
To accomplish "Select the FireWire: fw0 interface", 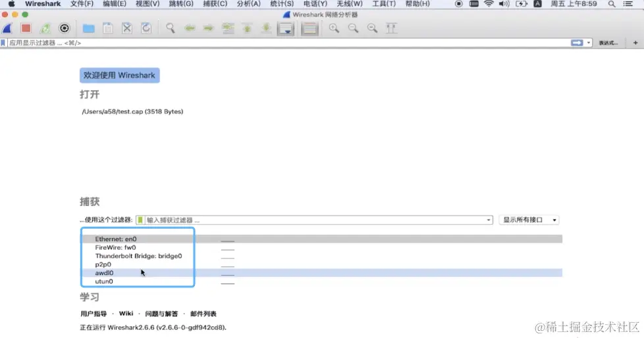I will tap(321, 247).
